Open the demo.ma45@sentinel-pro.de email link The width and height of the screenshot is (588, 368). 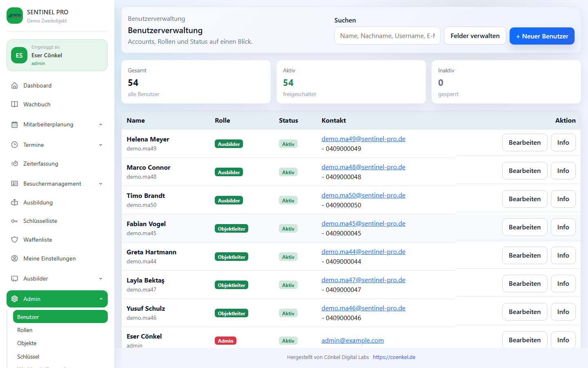coord(363,224)
